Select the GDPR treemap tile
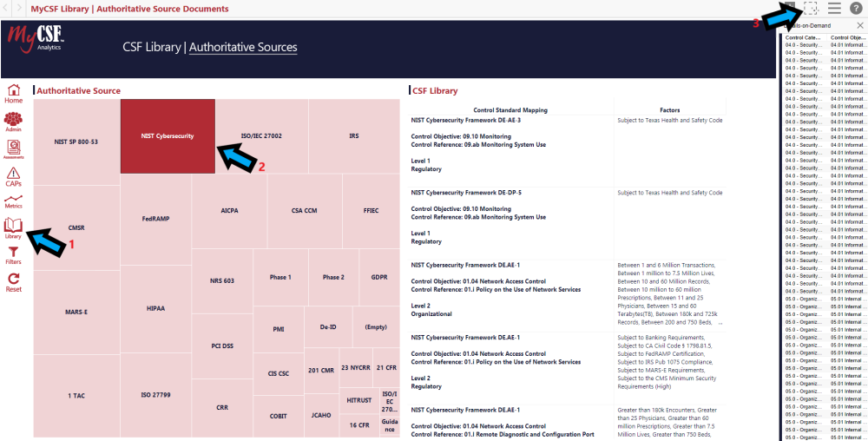 coord(379,277)
